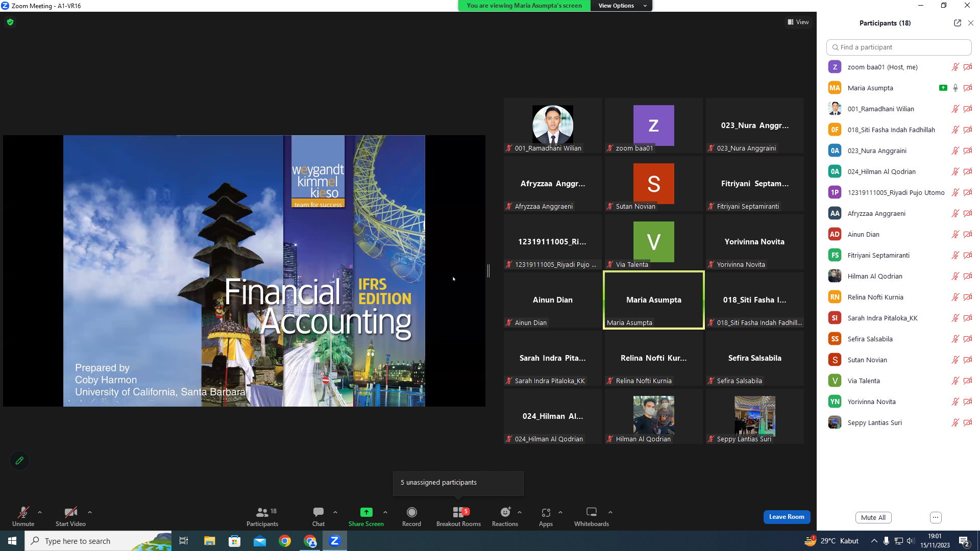Toggle video for Maria Asumpta in list

968,88
